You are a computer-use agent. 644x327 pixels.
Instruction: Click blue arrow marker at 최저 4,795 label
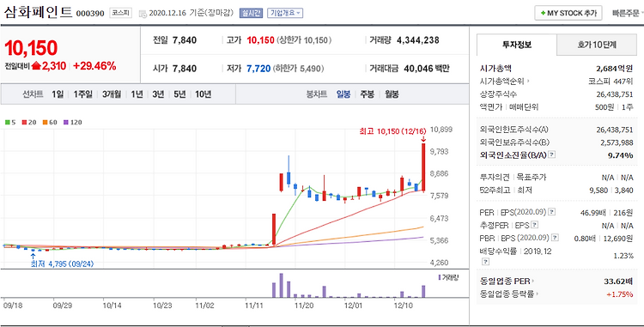[x=33, y=256]
